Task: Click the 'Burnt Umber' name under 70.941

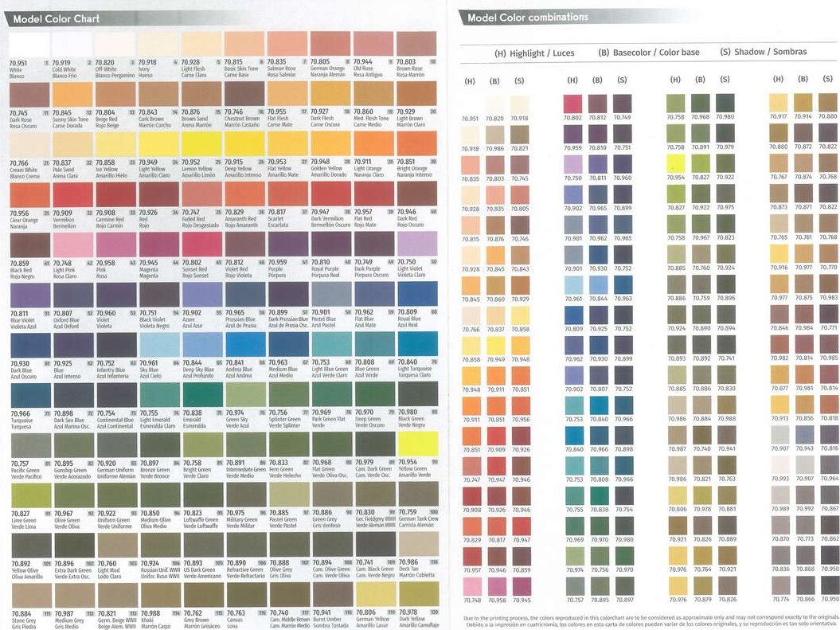Action: pos(327,620)
